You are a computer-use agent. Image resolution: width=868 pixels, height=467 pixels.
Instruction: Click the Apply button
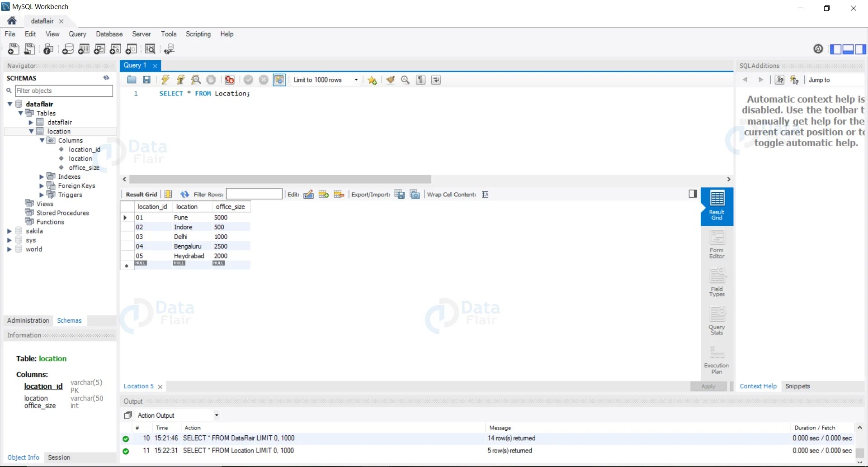(708, 386)
